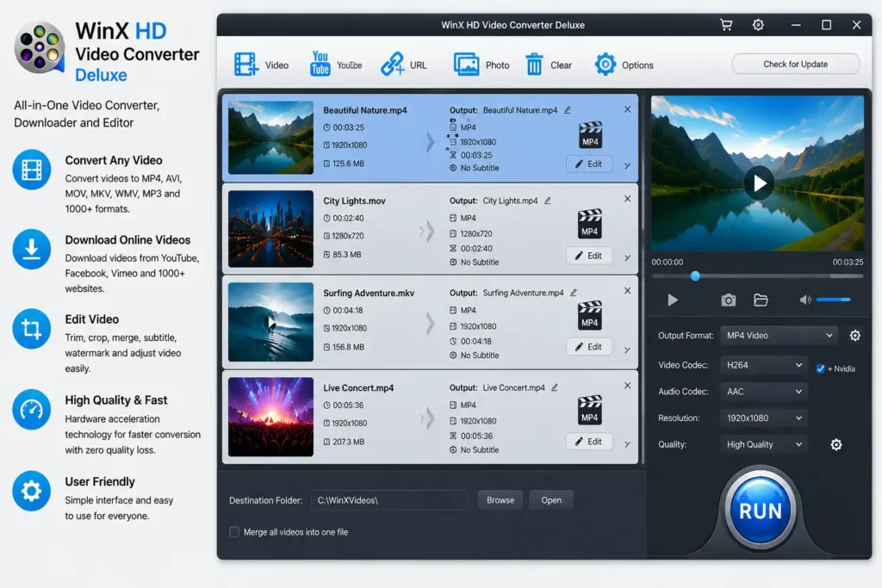Remove Live Concert.mp4 from the list
882x588 pixels.
[x=627, y=386]
